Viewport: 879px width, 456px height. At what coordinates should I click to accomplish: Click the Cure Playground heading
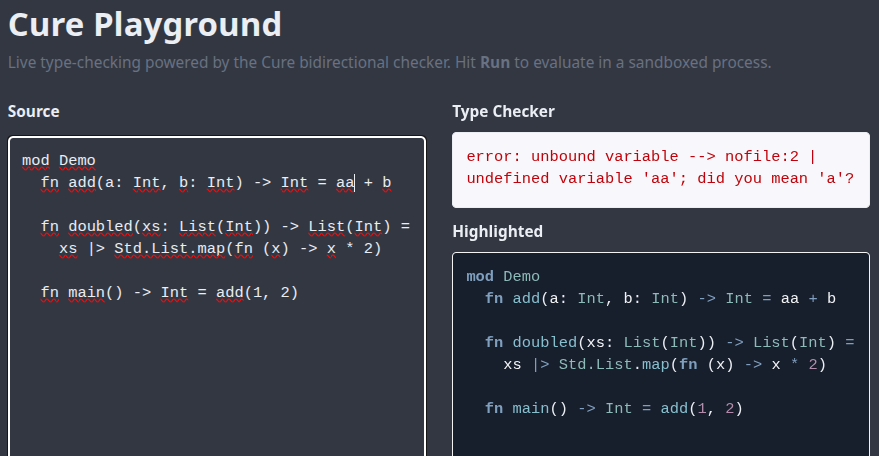[145, 25]
